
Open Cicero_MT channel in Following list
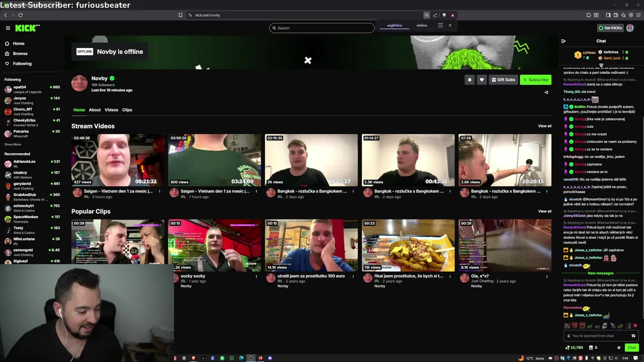pyautogui.click(x=32, y=111)
